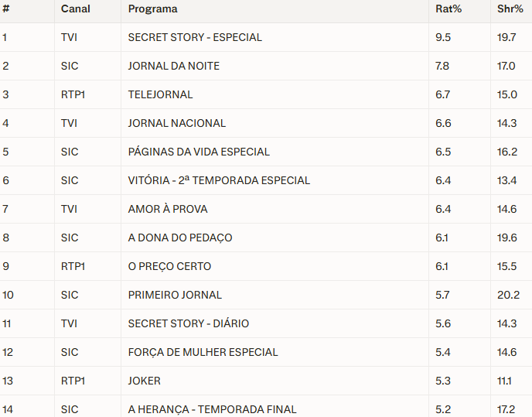Image resolution: width=532 pixels, height=417 pixels.
Task: Select the PRIMEIRO JORNAL program cell
Action: (175, 295)
